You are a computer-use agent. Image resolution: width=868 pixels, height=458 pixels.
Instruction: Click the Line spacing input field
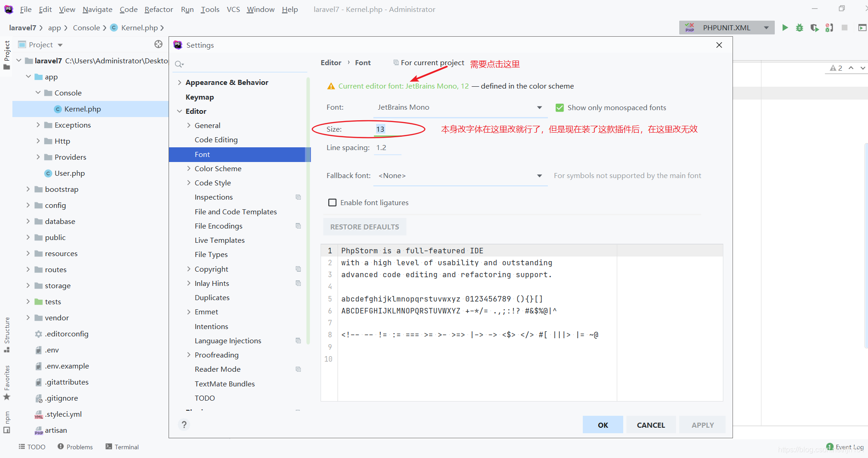tap(388, 148)
